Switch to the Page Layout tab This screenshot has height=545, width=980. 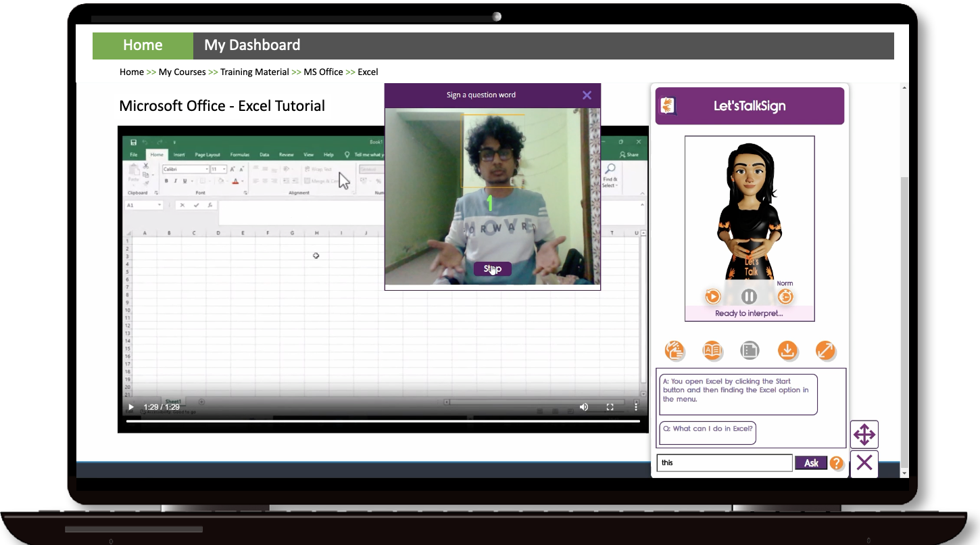[207, 155]
